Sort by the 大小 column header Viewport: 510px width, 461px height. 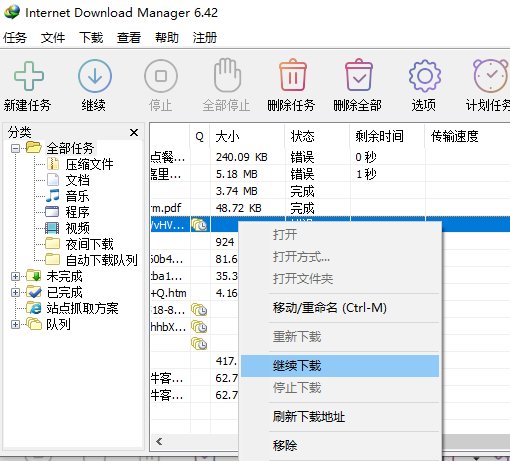point(247,136)
